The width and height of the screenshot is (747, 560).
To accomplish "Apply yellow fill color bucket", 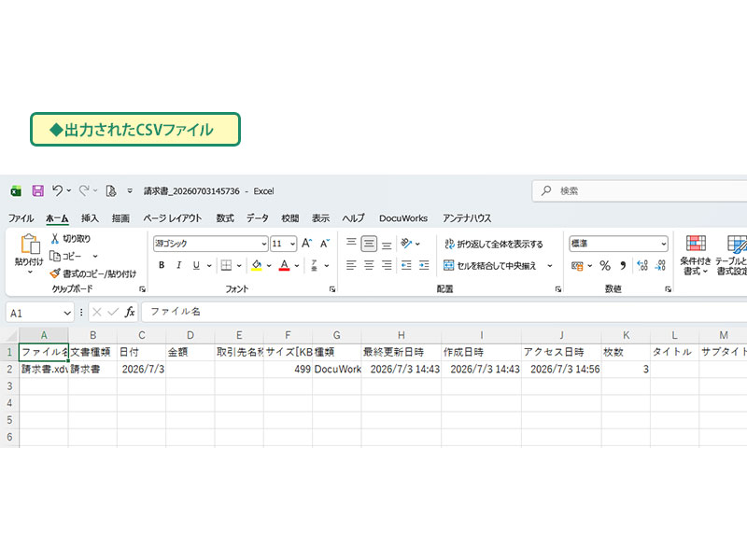I will (x=256, y=265).
